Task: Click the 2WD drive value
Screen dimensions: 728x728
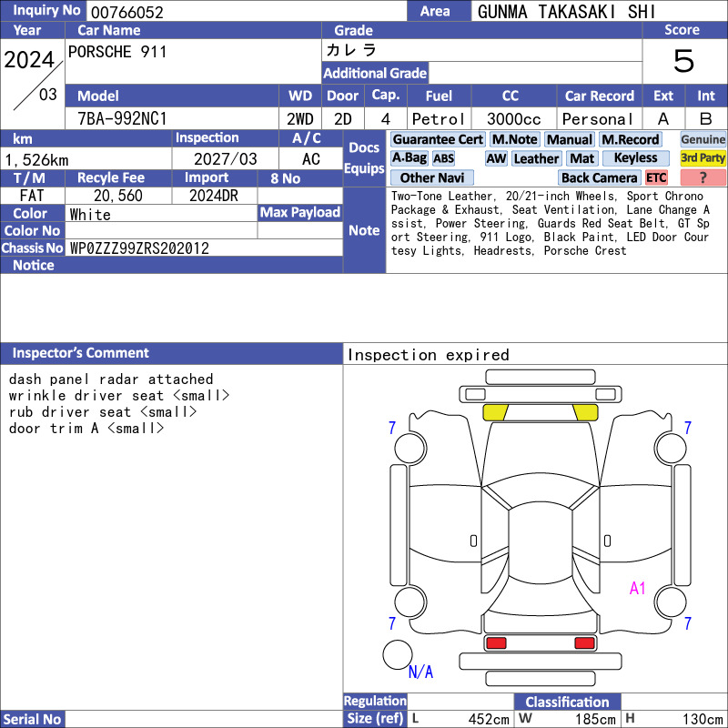Action: click(300, 119)
